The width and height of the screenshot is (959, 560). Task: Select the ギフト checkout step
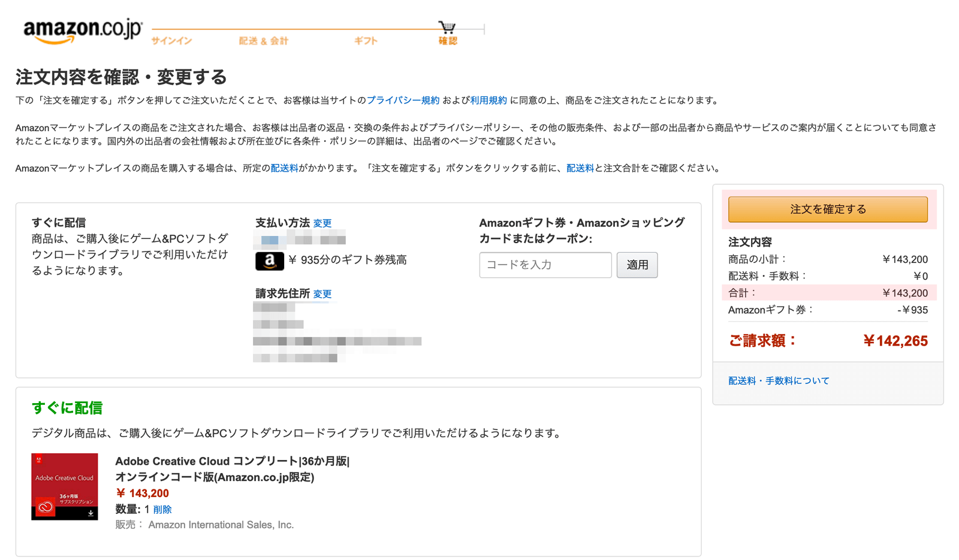coord(366,41)
